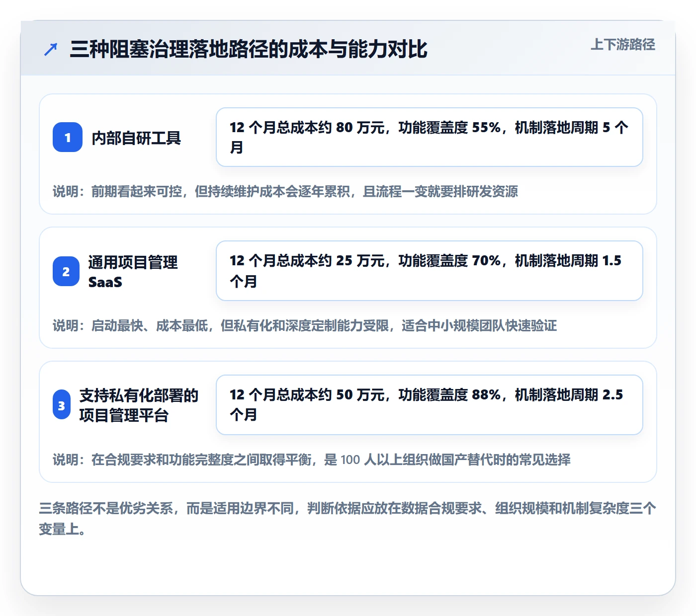Click the note starting 说明:启动最快、成本最低
696x616 pixels.
(305, 326)
